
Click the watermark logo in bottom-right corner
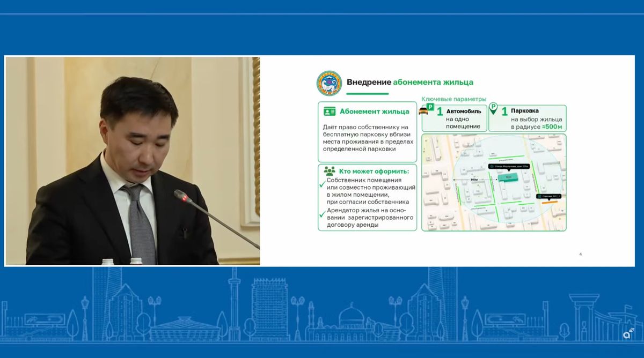tap(627, 334)
